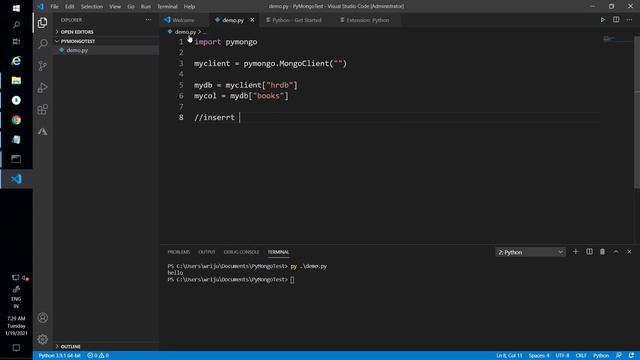Open the View menu
The height and width of the screenshot is (360, 640).
click(115, 7)
